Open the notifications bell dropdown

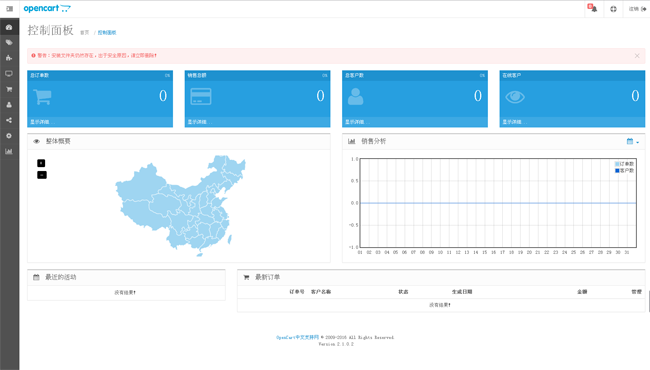(x=592, y=8)
